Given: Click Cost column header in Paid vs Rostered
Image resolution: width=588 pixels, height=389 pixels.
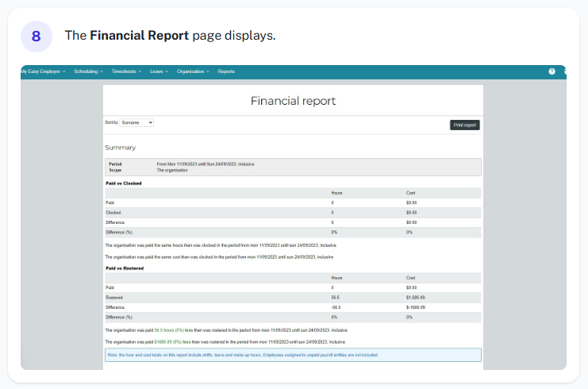Looking at the screenshot, I should pos(410,278).
